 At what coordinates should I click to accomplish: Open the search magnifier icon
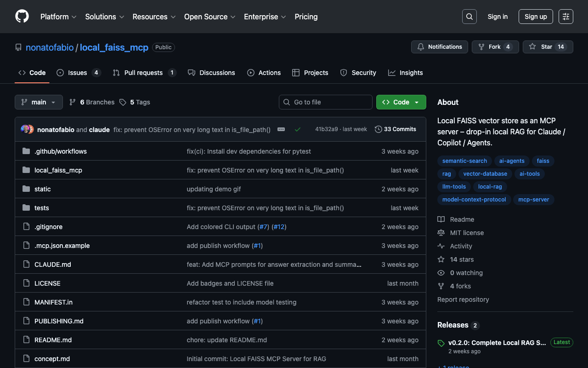click(x=469, y=17)
